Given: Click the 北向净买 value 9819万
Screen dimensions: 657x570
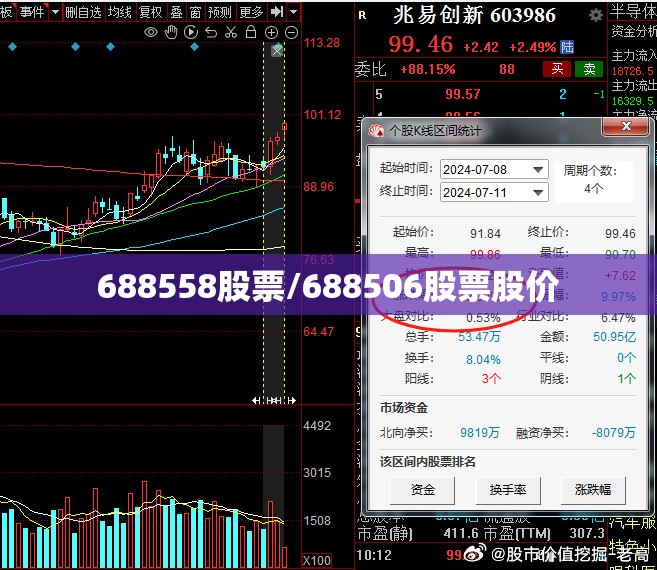Looking at the screenshot, I should [480, 433].
